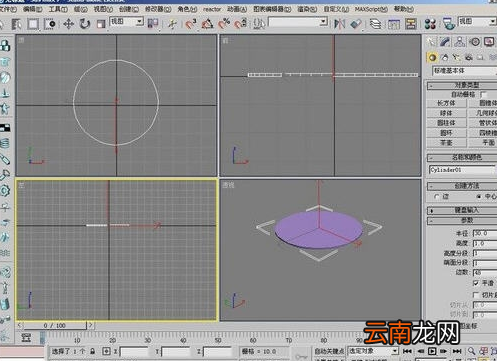Click the Render Scene teapot icon
This screenshot has height=361, width=497.
[x=449, y=24]
